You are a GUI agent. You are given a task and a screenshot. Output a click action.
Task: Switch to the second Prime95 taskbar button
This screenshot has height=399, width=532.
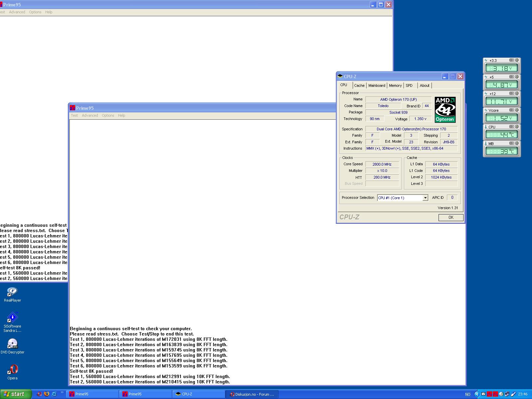[146, 394]
